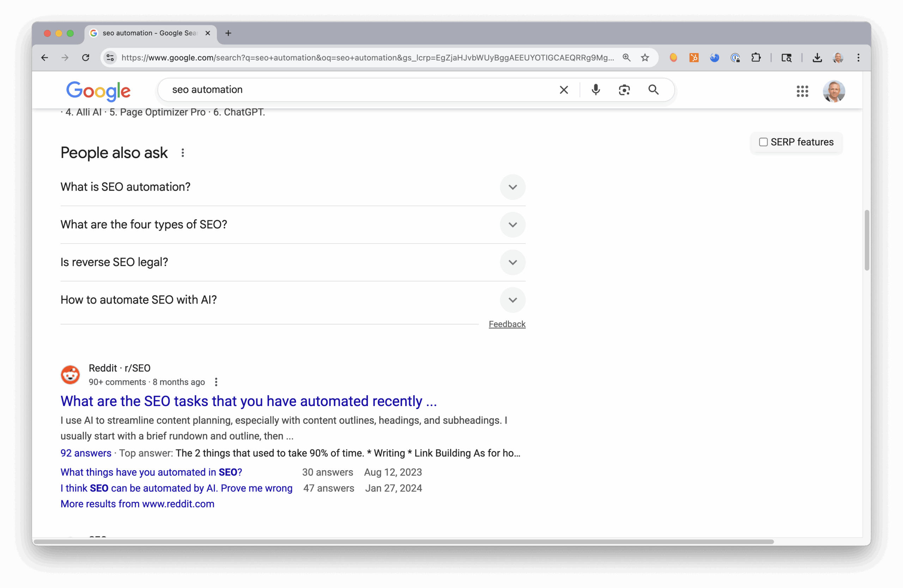Expand "How to automate SEO with AI?"
The width and height of the screenshot is (903, 588).
(512, 300)
